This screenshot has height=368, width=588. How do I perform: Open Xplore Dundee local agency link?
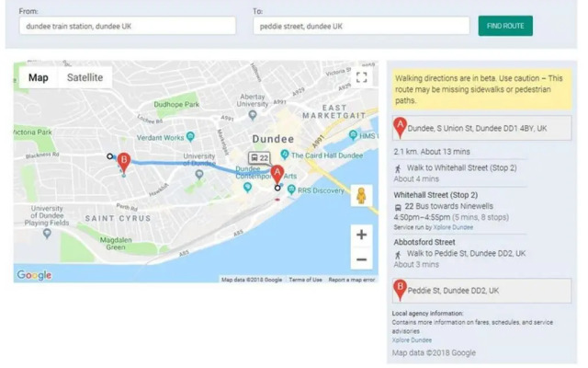coord(412,340)
